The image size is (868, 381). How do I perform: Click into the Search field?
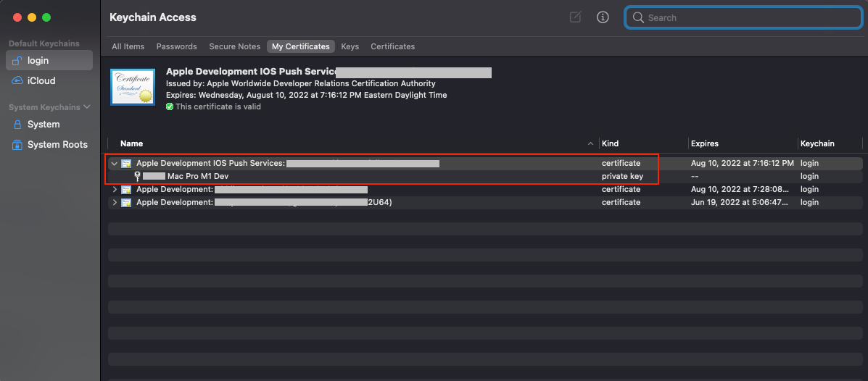[743, 17]
